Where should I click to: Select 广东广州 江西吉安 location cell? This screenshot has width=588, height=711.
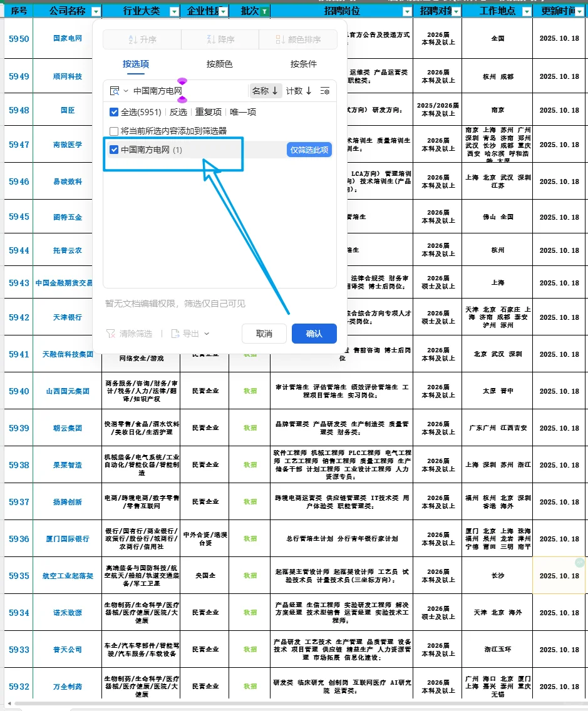tap(497, 428)
